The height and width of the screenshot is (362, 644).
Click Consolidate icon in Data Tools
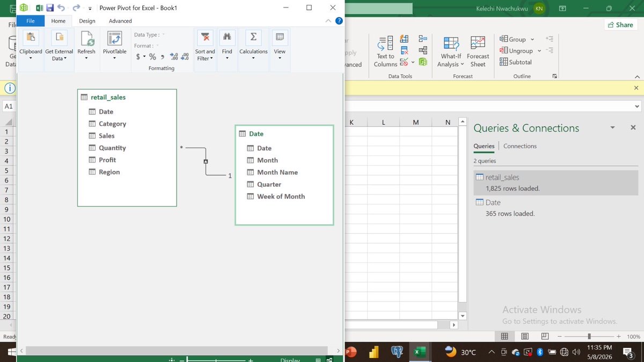pos(423,39)
